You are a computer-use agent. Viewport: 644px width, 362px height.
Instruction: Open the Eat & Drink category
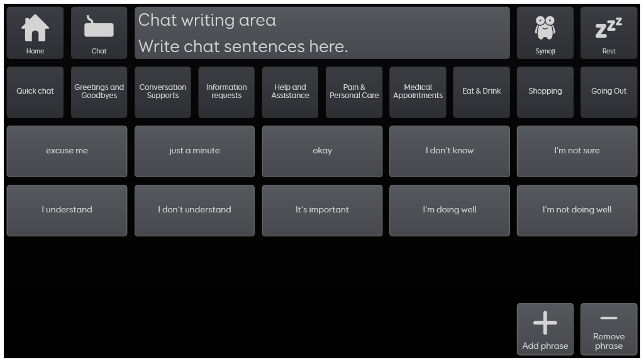tap(482, 92)
